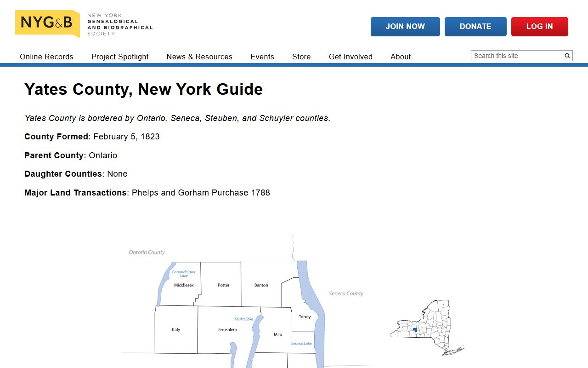This screenshot has width=588, height=368.
Task: Click the Join Now button
Action: (x=405, y=27)
